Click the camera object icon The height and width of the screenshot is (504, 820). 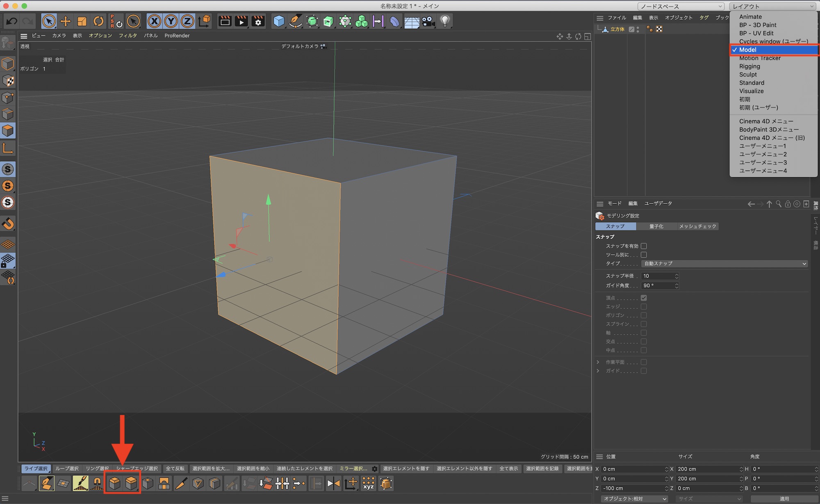(x=428, y=21)
